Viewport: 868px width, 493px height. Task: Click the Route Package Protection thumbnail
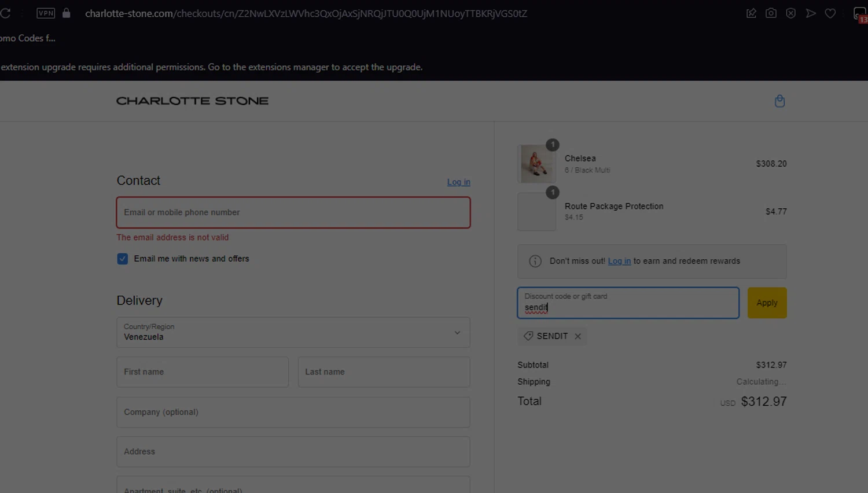536,212
